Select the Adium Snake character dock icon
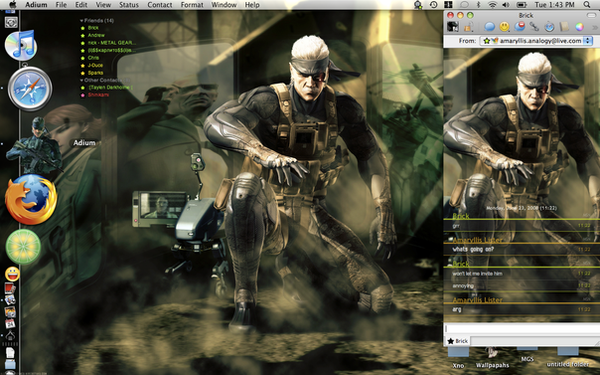600x375 pixels. pos(34,144)
